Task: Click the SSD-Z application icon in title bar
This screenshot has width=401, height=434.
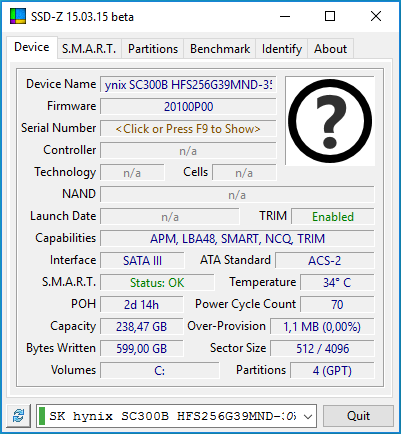Action: pyautogui.click(x=18, y=16)
